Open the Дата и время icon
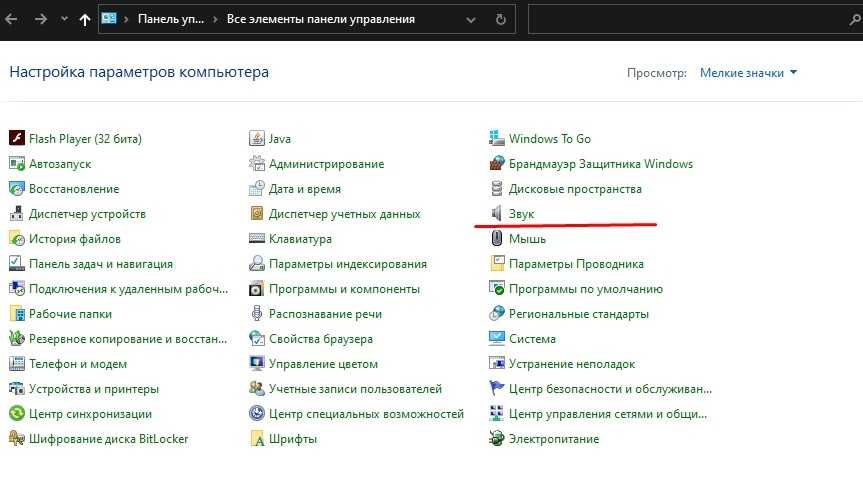The image size is (863, 504). click(257, 189)
